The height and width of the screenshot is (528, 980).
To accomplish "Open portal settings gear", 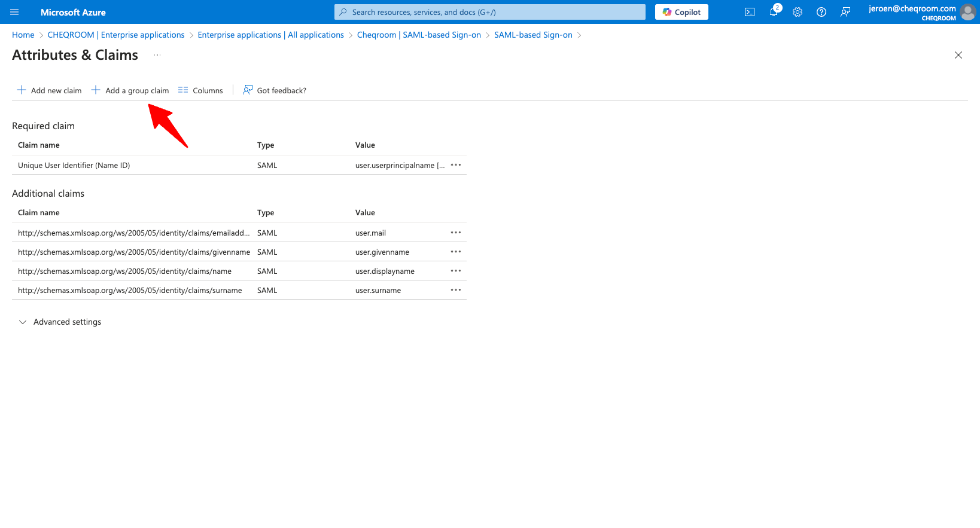I will point(798,12).
